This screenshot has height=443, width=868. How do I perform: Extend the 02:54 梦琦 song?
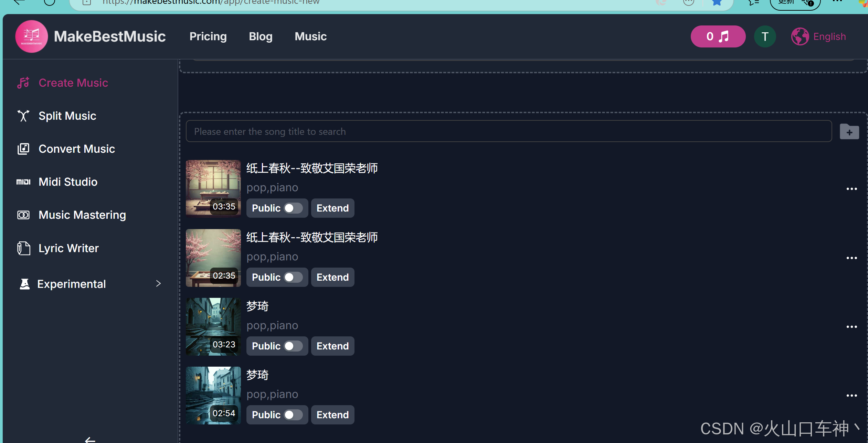(x=332, y=415)
